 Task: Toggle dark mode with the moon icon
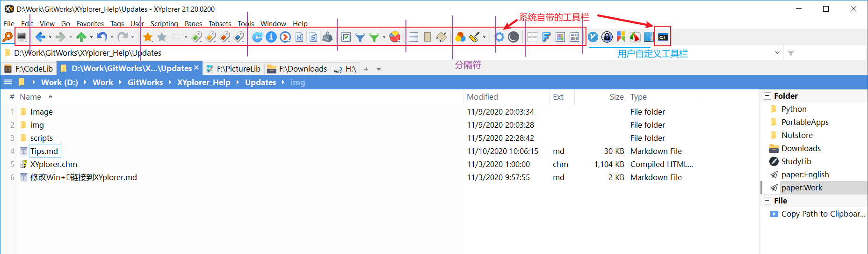[514, 37]
